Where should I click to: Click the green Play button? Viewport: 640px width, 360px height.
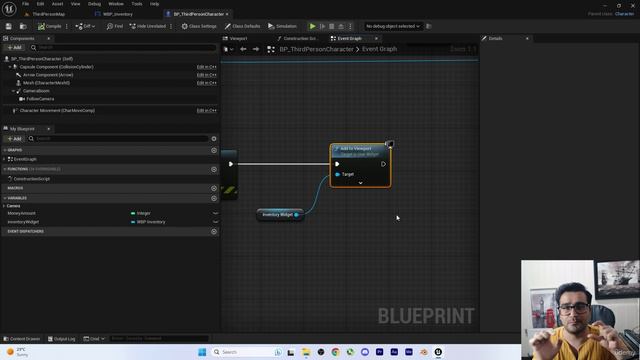pyautogui.click(x=312, y=26)
